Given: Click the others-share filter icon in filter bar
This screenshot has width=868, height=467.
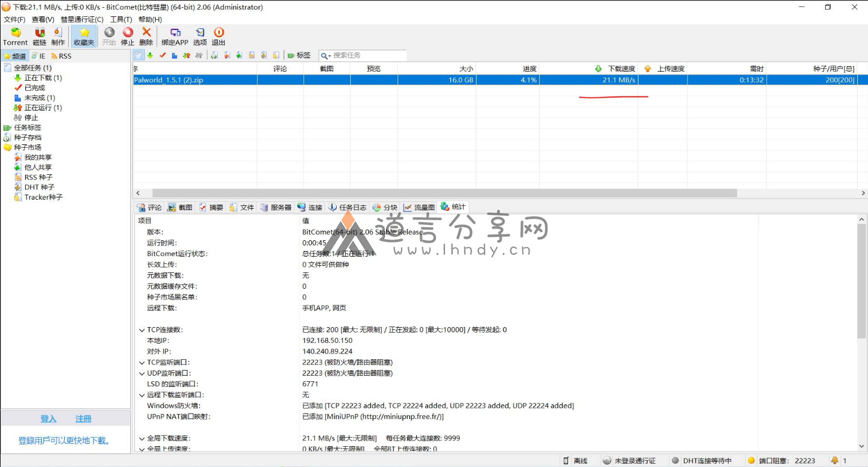Looking at the screenshot, I should click(239, 55).
